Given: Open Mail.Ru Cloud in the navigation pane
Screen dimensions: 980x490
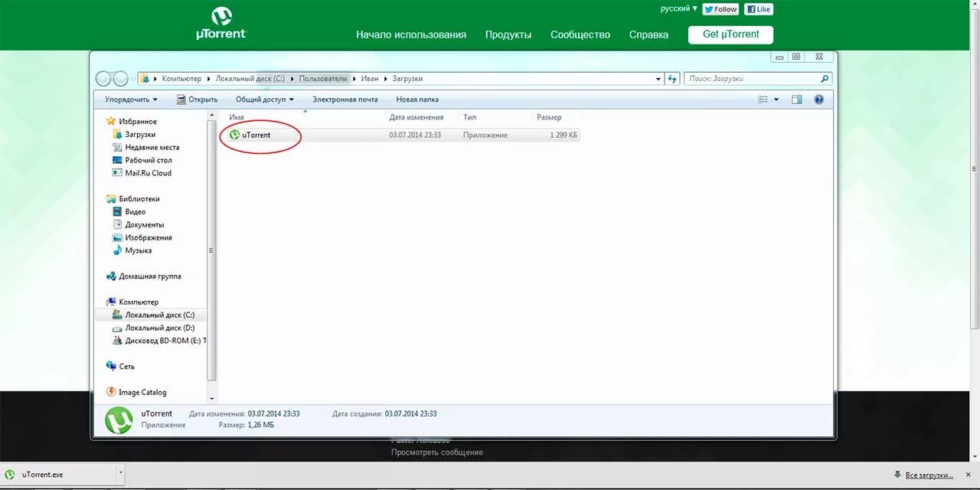Looking at the screenshot, I should point(149,173).
